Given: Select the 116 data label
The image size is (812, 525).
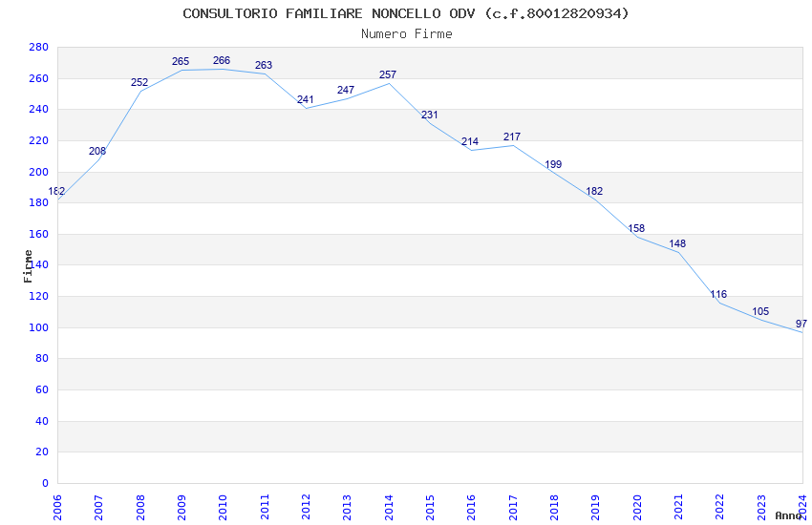Looking at the screenshot, I should 718,294.
